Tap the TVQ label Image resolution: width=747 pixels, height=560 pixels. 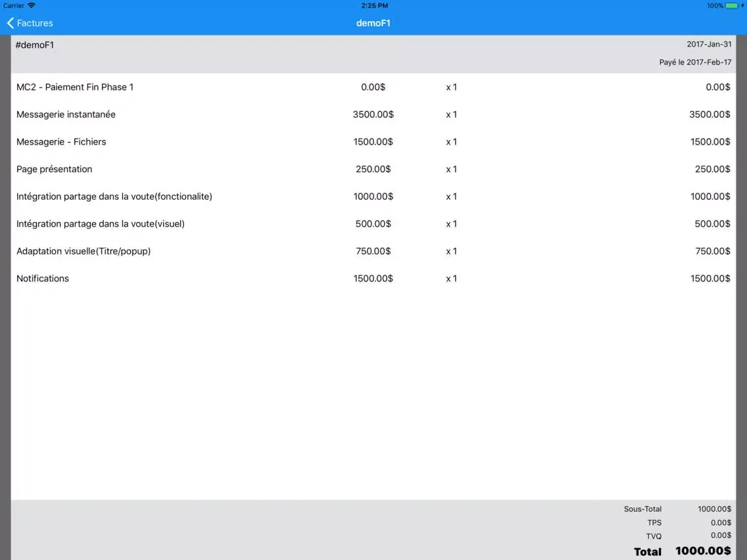point(654,536)
